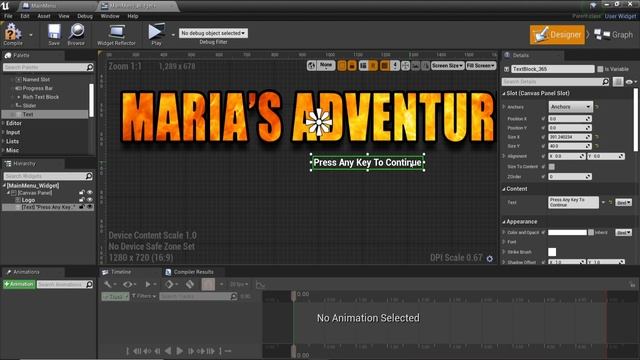The image size is (640, 360).
Task: Click the zoom to fit icon in designer
Action: pos(405,66)
